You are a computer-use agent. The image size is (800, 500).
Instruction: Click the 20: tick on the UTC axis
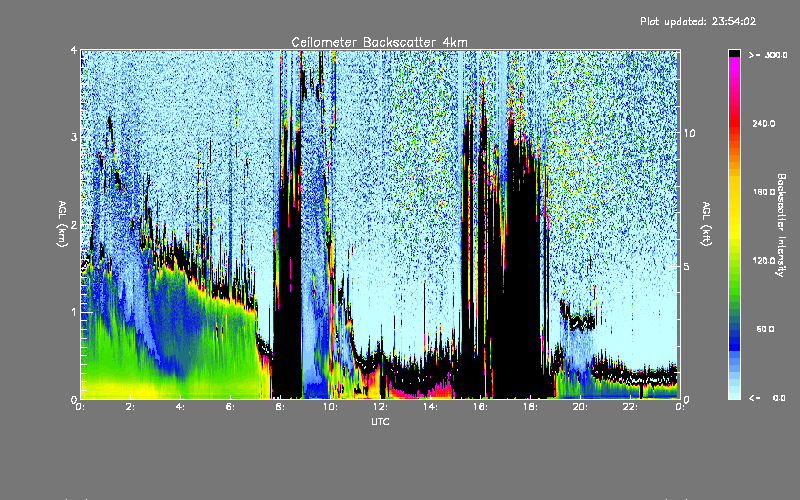click(580, 407)
